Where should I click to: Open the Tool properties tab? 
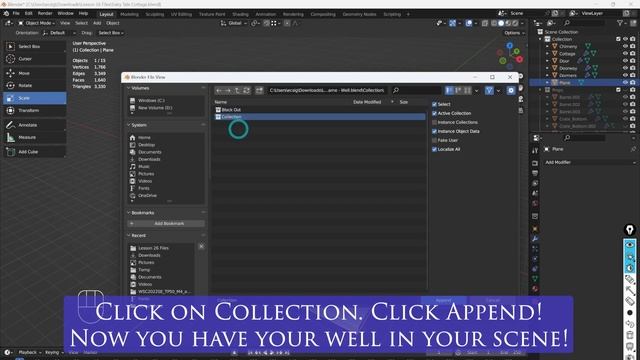tap(535, 151)
